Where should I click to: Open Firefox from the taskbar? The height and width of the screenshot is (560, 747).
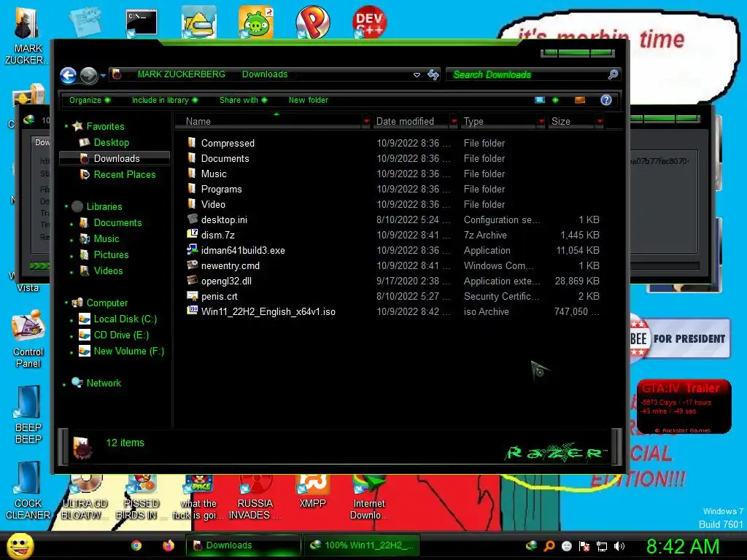click(169, 545)
